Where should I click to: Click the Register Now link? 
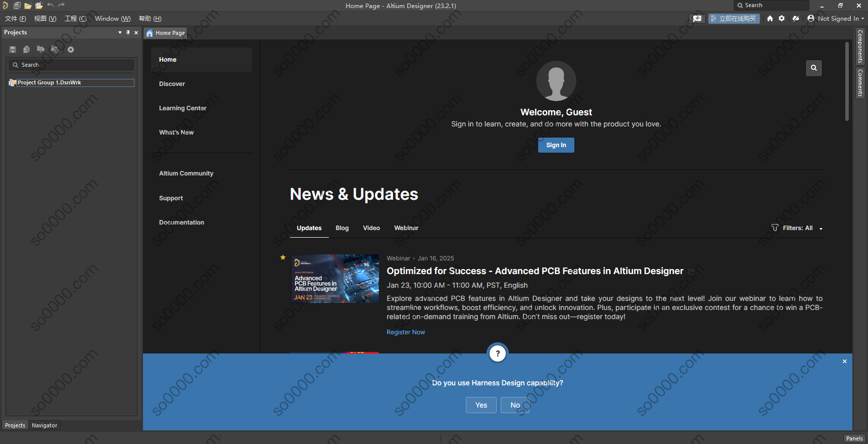[406, 332]
